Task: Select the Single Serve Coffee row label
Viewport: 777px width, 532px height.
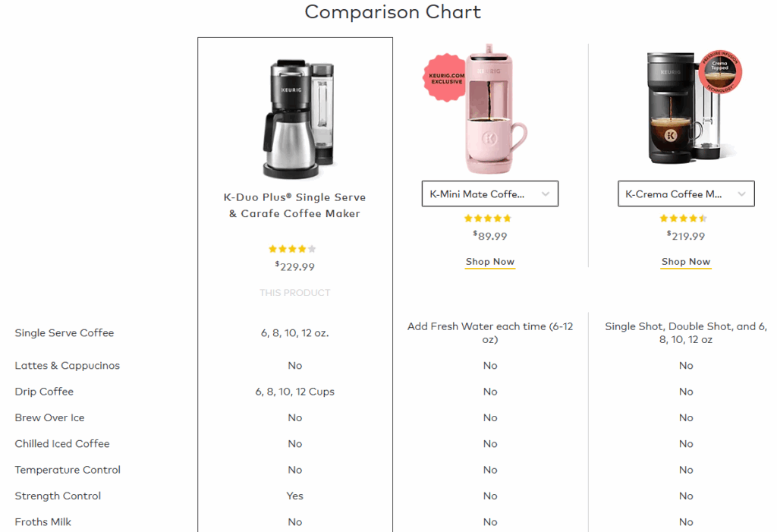Action: (x=64, y=333)
